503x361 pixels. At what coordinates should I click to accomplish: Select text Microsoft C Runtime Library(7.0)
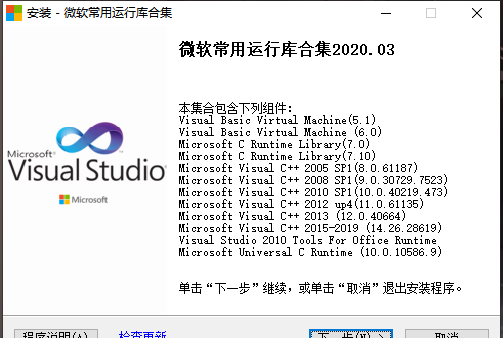(274, 144)
